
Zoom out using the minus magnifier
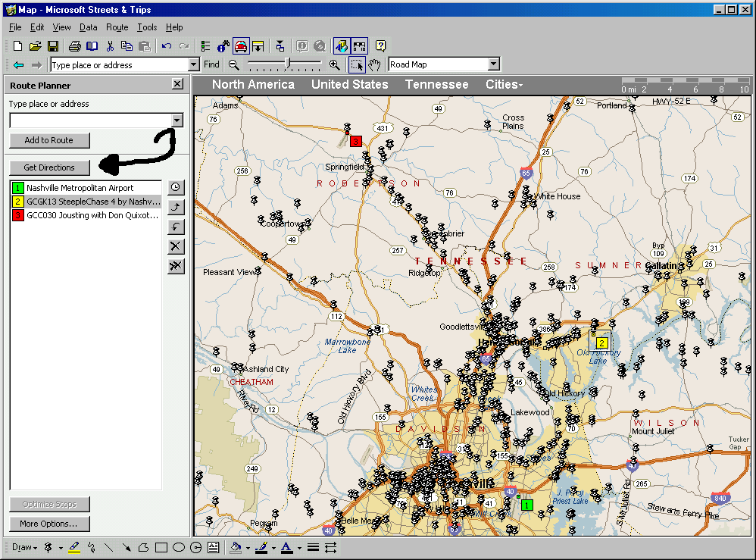point(234,64)
